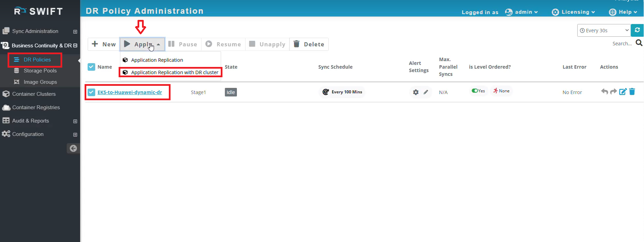Screen dimensions: 644x242
Task: Open Container Registries in the sidebar
Action: tap(36, 107)
